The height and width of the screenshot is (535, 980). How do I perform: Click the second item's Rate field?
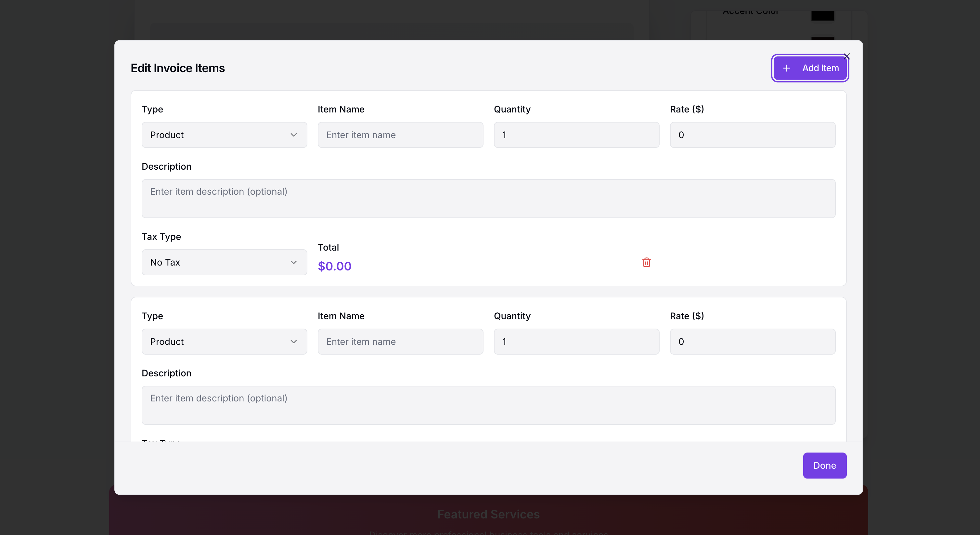[x=753, y=341]
